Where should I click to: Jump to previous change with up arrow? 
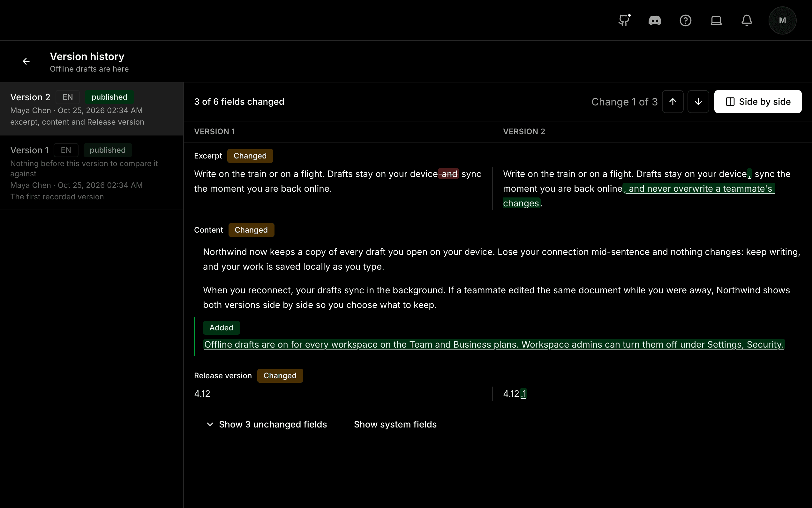point(673,102)
